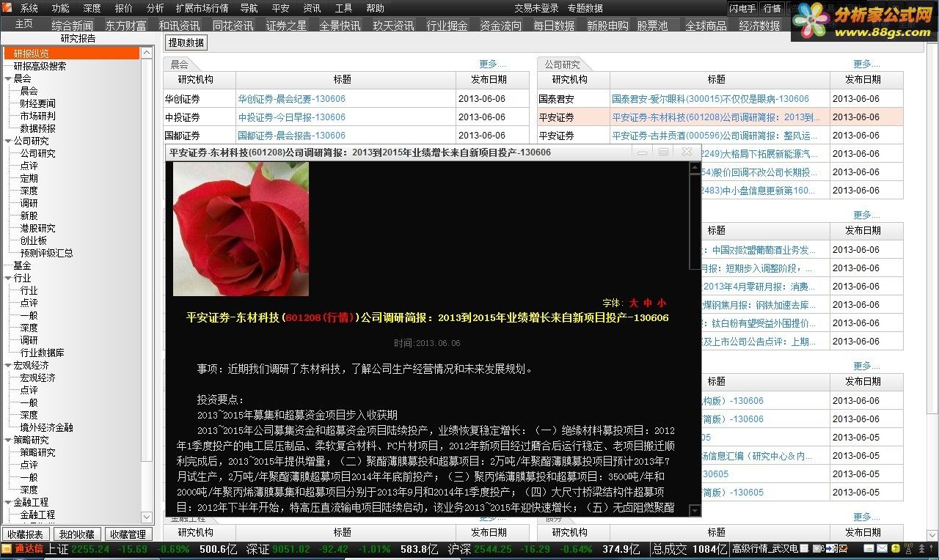Click the 行情 button next to 闪电手
Screen dimensions: 939x560
point(772,8)
